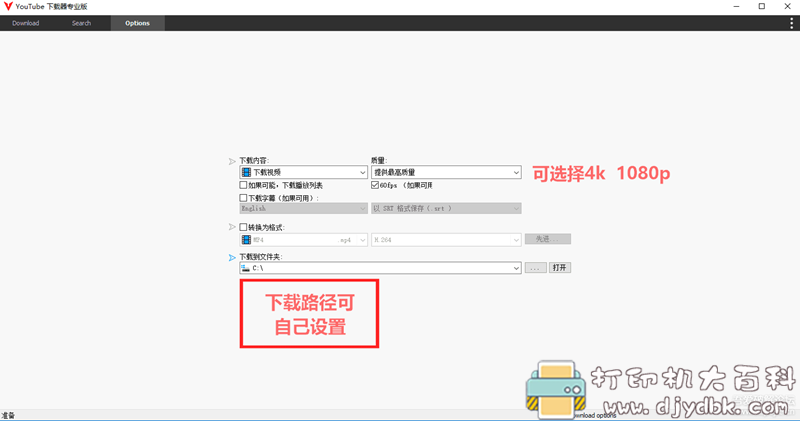This screenshot has width=800, height=421.
Task: Open the 提供最高质量 quality dropdown
Action: click(x=446, y=172)
